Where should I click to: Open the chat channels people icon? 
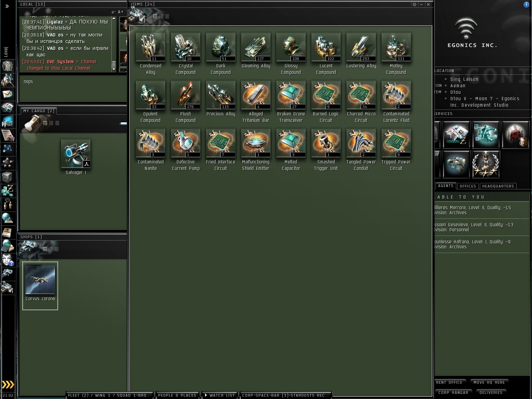click(7, 204)
